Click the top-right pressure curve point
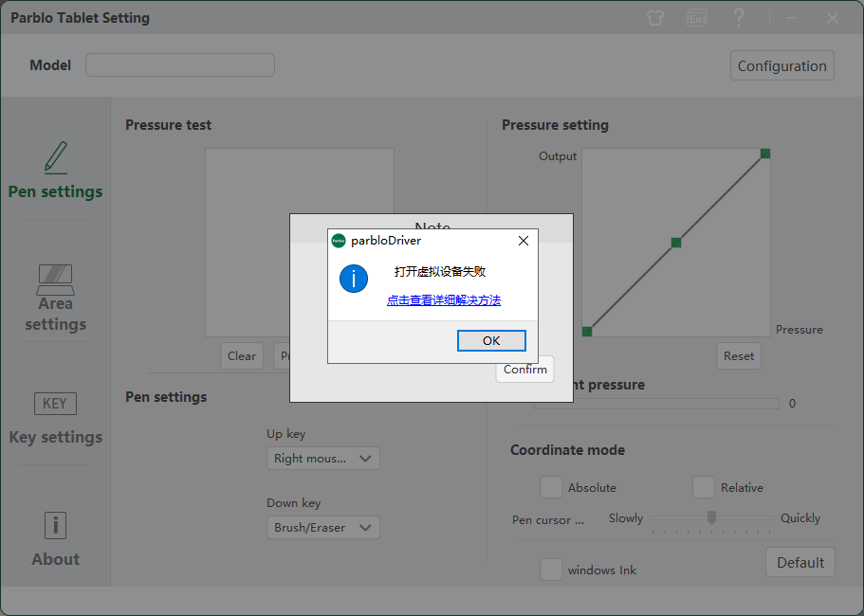This screenshot has width=864, height=616. point(764,154)
